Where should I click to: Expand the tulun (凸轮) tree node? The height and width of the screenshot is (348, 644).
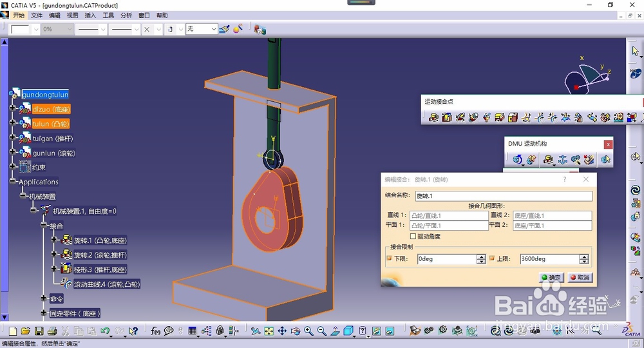coord(12,122)
